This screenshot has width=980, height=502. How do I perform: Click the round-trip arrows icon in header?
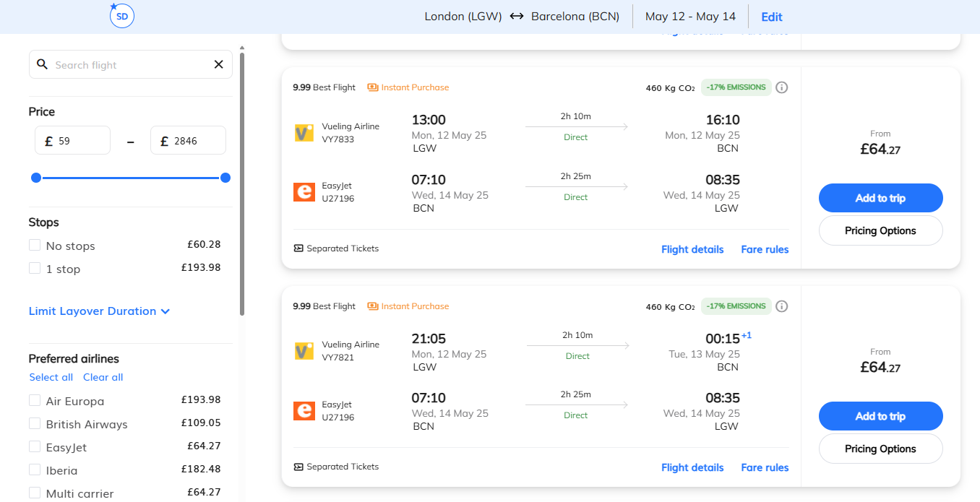coord(516,17)
